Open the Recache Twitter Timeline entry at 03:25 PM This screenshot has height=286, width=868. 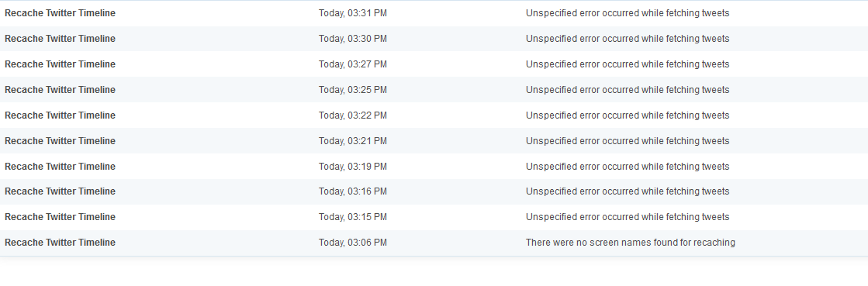pos(60,90)
